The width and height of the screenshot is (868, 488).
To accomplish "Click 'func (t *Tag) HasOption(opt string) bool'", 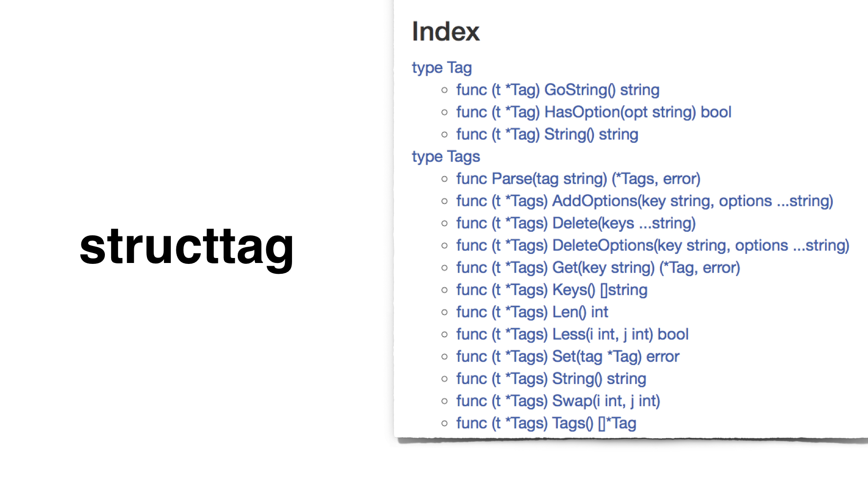I will [x=594, y=112].
